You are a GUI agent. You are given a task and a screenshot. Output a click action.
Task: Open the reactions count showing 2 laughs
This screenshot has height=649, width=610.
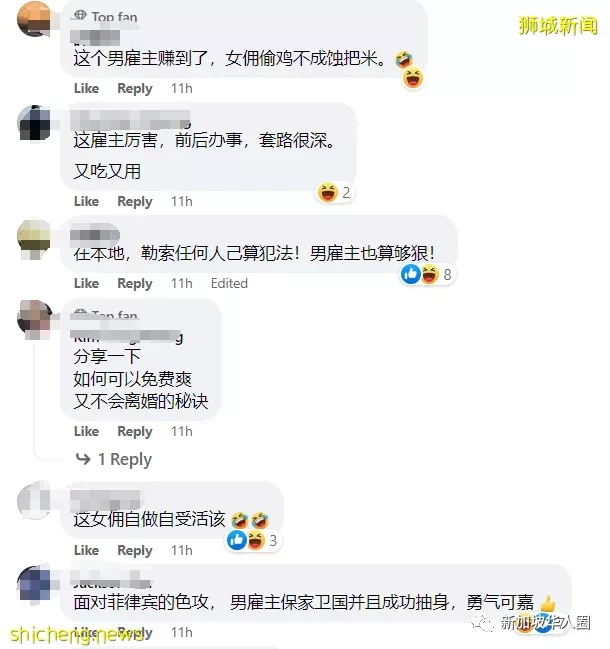tap(334, 192)
